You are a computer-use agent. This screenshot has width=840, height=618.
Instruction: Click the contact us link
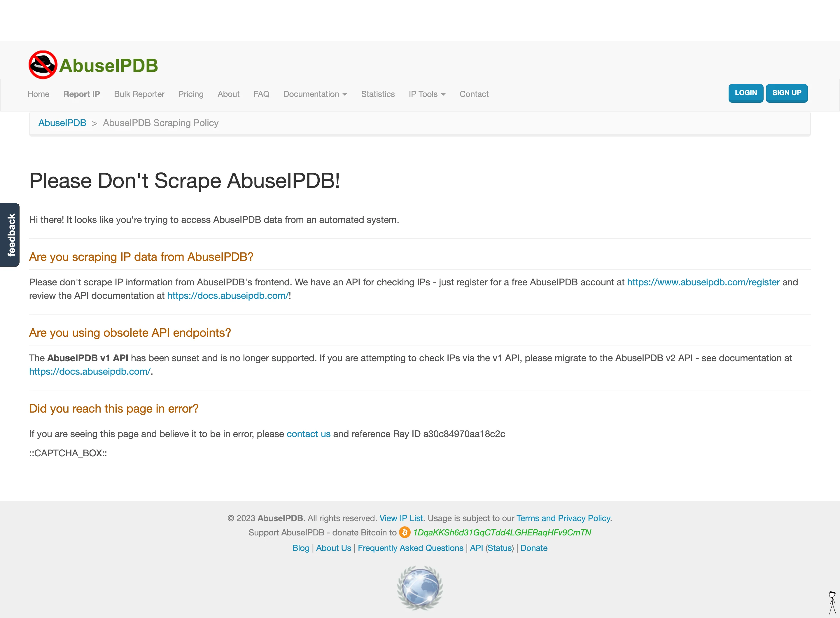pos(308,434)
